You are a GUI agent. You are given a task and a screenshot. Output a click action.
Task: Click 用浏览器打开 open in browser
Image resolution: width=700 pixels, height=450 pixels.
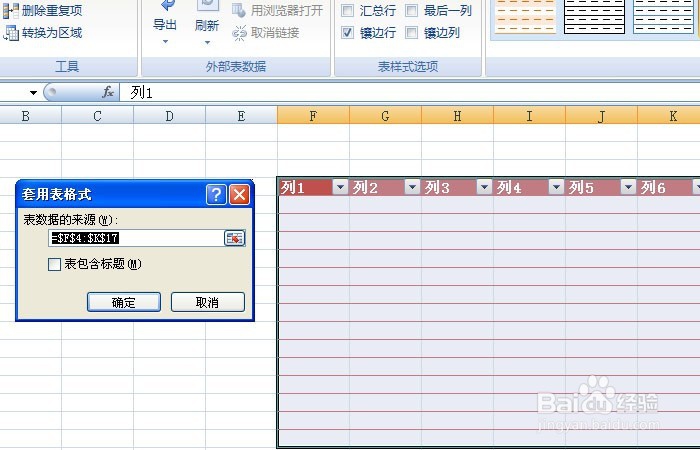coord(278,11)
